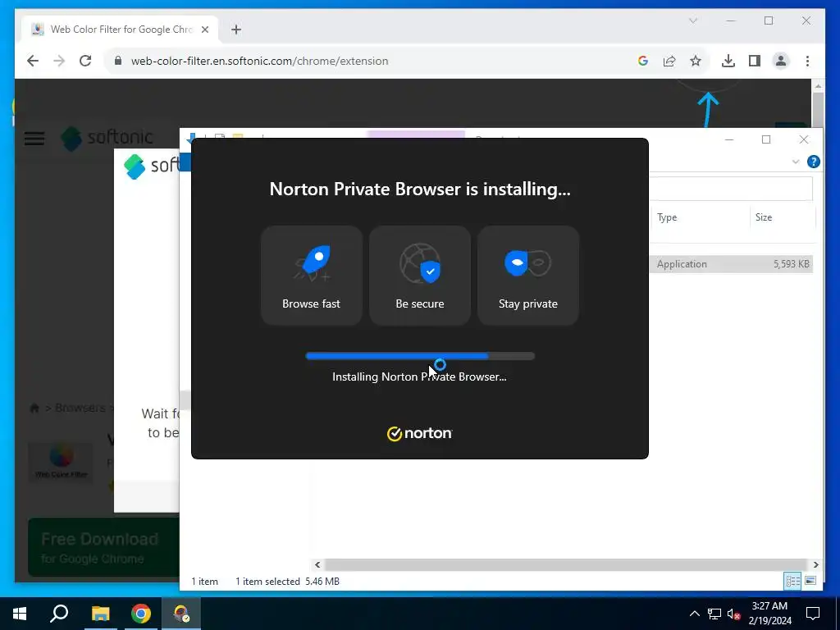Click the home breadcrumb icon

click(34, 409)
